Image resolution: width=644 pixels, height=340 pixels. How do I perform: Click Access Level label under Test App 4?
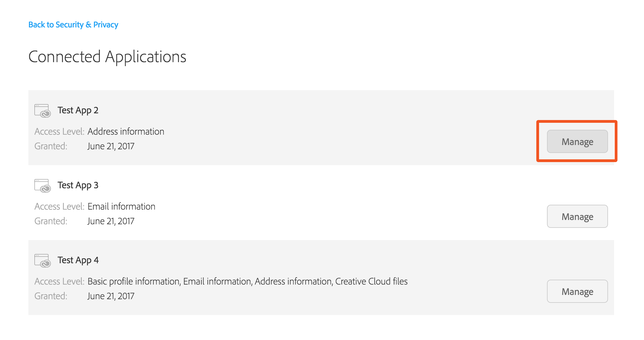(x=59, y=281)
